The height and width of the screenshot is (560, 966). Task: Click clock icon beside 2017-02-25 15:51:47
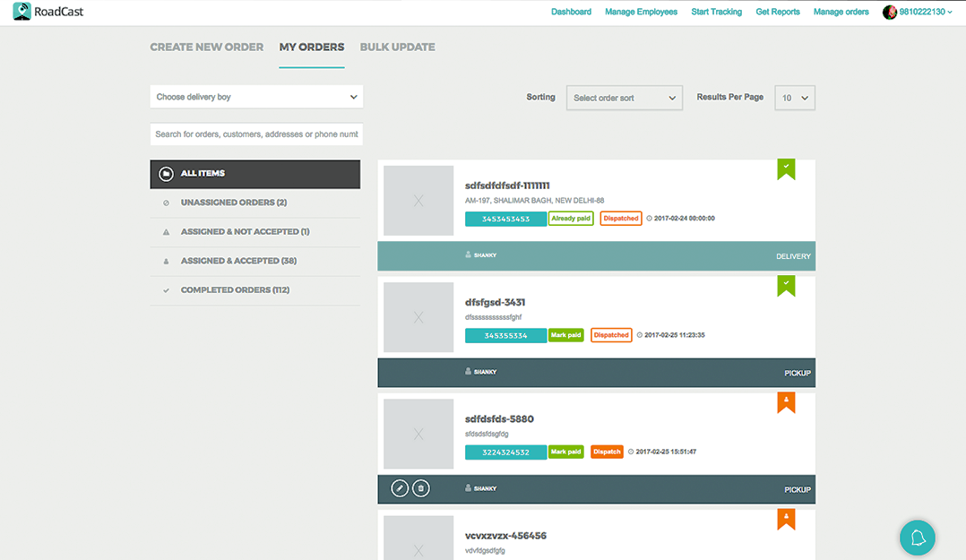tap(630, 452)
